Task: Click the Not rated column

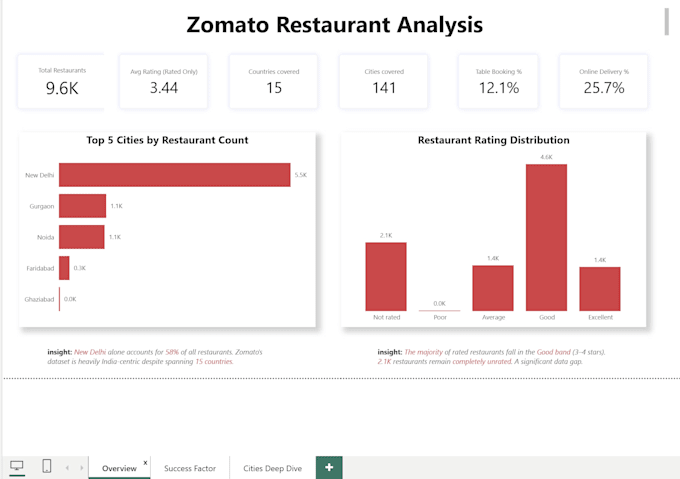Action: 386,277
